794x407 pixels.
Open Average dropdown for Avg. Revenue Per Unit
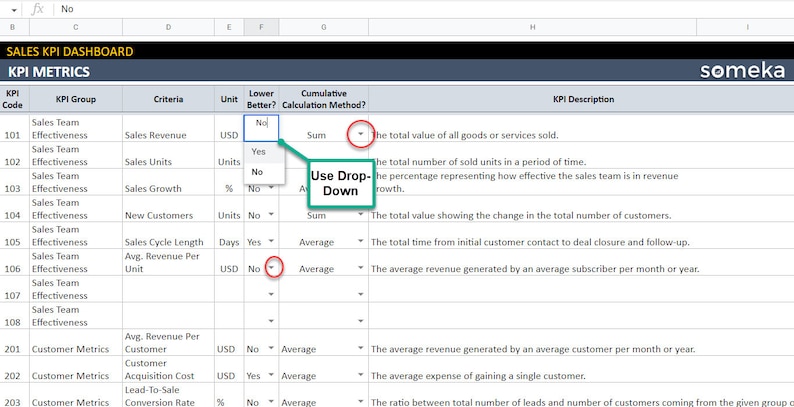(361, 268)
